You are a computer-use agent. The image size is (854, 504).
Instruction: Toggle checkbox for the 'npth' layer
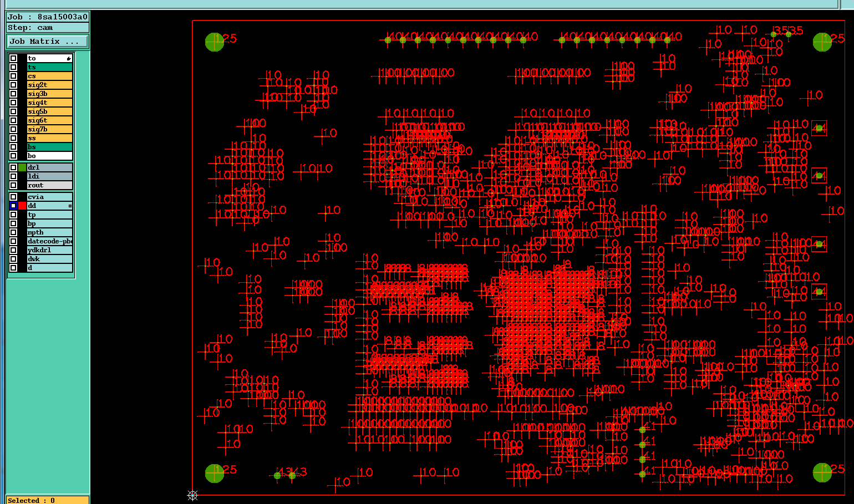point(13,232)
